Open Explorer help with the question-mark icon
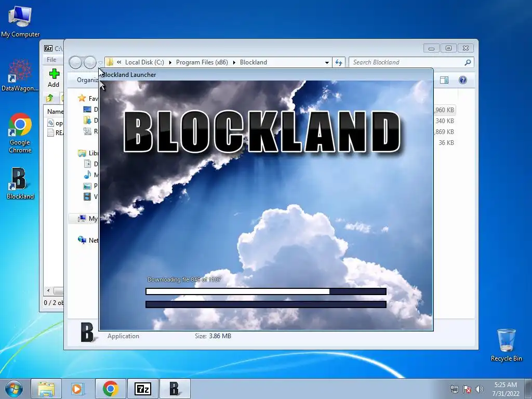 click(463, 80)
